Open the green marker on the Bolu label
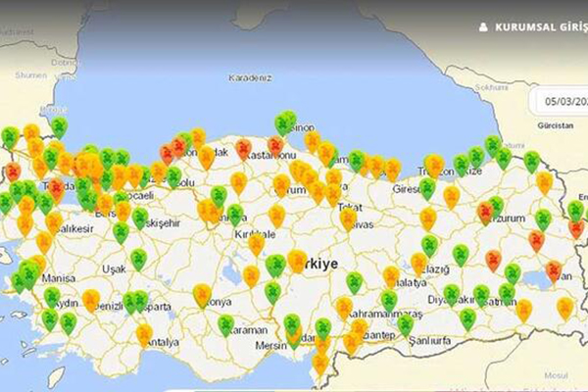The width and height of the screenshot is (588, 392). [x=173, y=177]
